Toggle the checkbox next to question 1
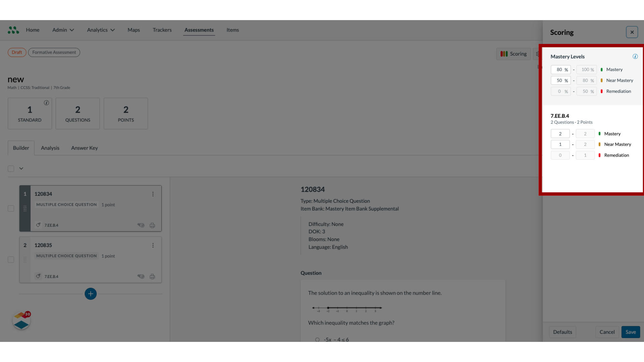 [x=11, y=208]
